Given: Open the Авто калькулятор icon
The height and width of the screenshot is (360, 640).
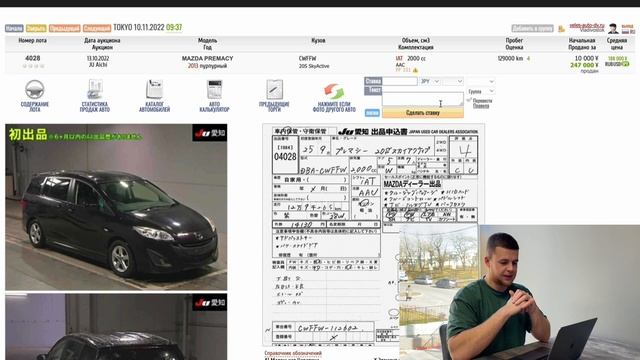Looking at the screenshot, I should (214, 89).
